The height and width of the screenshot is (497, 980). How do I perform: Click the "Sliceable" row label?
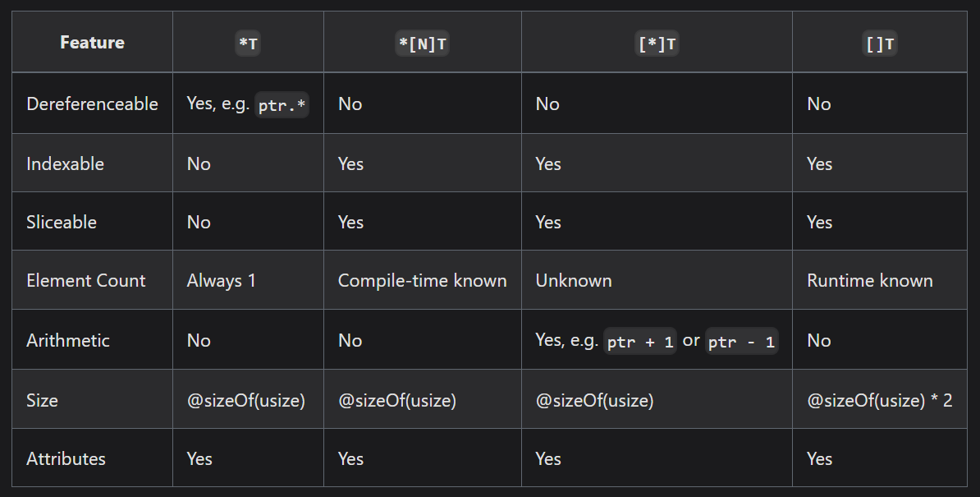pos(62,222)
